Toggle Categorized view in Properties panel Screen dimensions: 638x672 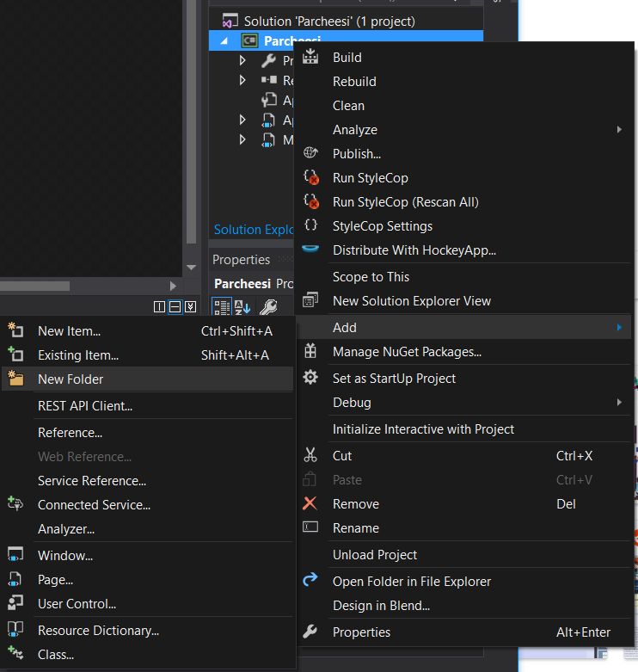222,307
